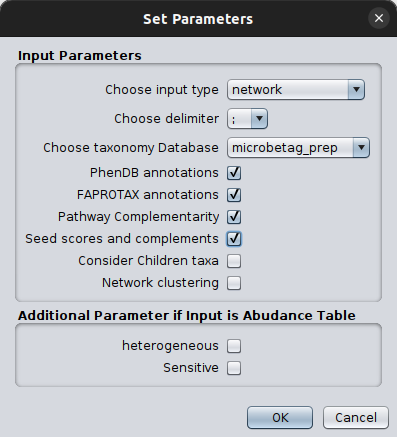Uncheck Seed scores and complements
Viewport: 397px width, 437px height.
[x=234, y=239]
